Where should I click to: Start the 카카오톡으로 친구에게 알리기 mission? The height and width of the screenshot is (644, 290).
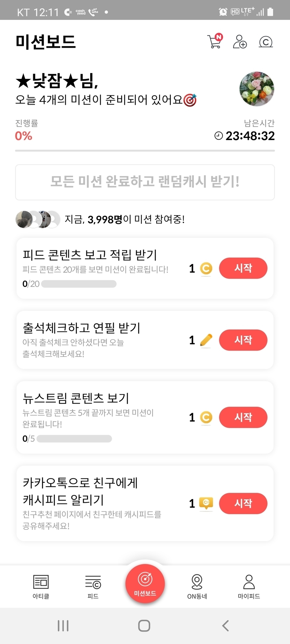tap(243, 503)
